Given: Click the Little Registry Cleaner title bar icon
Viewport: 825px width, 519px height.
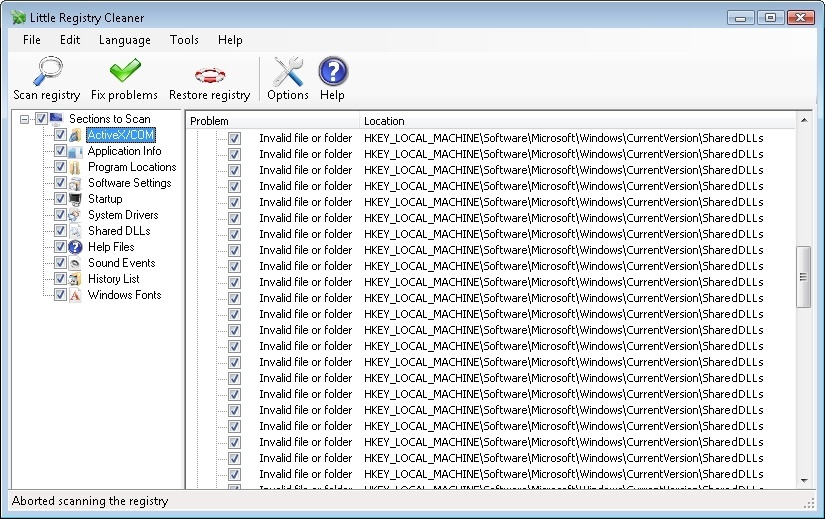Looking at the screenshot, I should coord(18,17).
